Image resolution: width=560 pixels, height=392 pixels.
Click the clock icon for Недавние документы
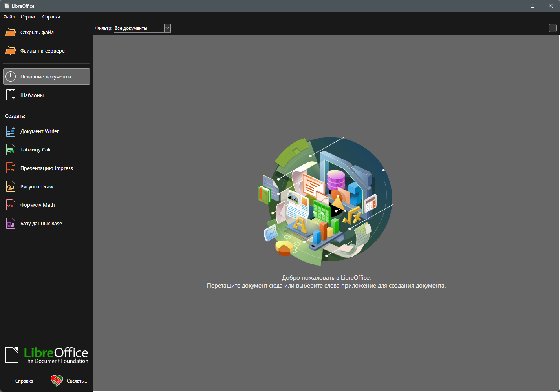[11, 77]
